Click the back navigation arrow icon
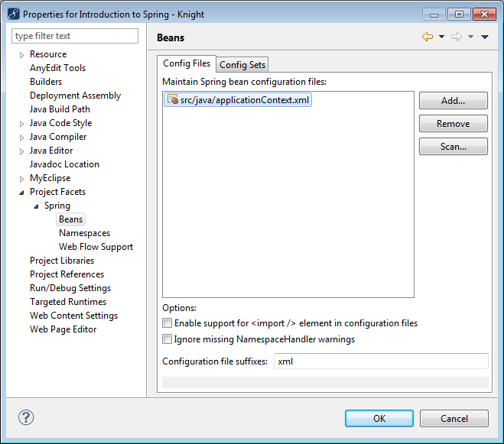 tap(427, 37)
